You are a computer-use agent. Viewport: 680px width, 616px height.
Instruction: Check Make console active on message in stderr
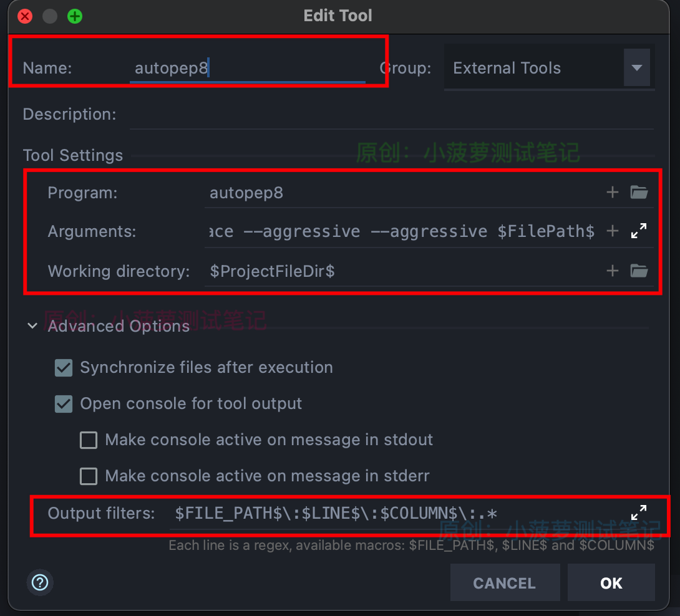tap(88, 476)
